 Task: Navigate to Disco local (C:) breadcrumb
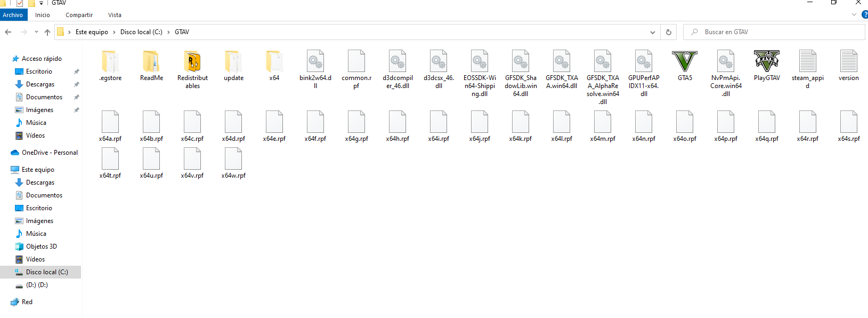tap(141, 32)
